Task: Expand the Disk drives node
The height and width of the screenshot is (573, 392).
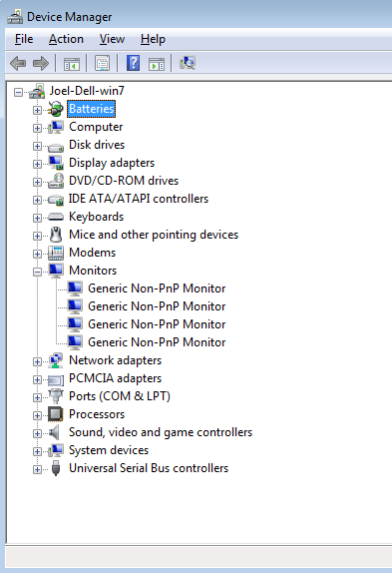Action: (37, 146)
